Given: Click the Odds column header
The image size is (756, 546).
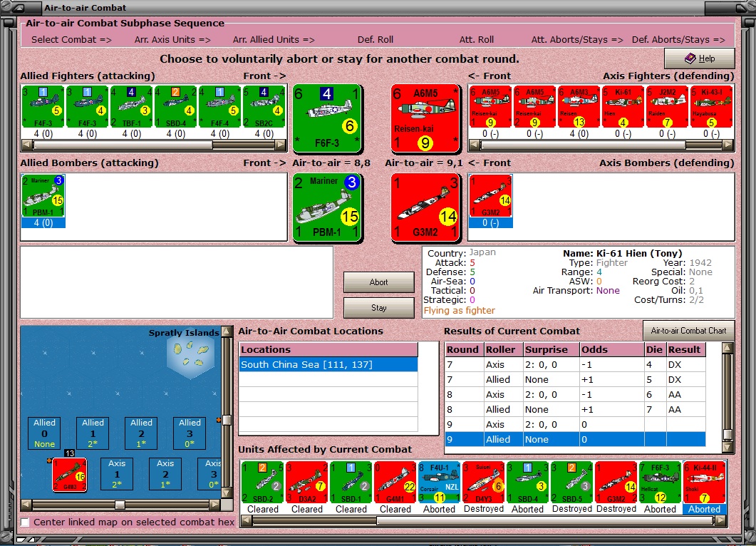Looking at the screenshot, I should pyautogui.click(x=612, y=350).
